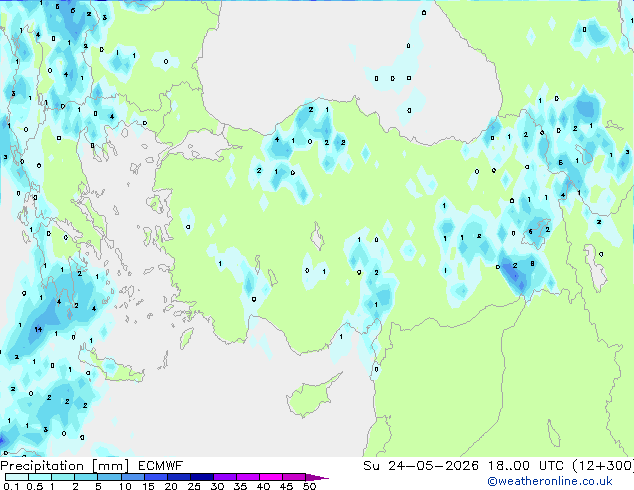
Task: Click the 'Precipitation' title word
Action: [42, 466]
